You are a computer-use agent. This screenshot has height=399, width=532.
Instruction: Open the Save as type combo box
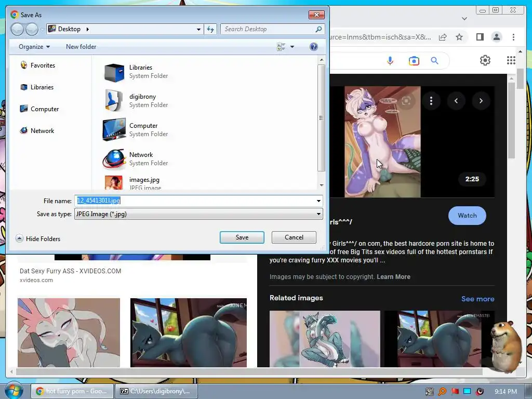[x=198, y=214]
